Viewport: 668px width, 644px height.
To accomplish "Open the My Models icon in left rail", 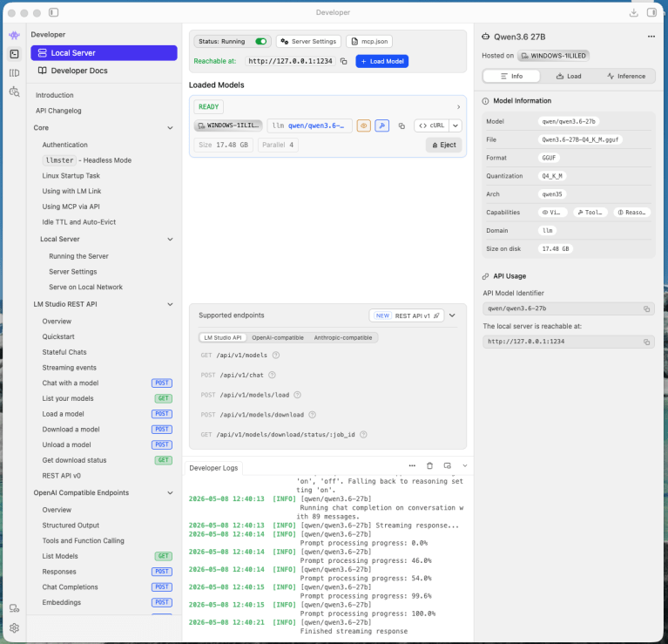I will coord(14,73).
